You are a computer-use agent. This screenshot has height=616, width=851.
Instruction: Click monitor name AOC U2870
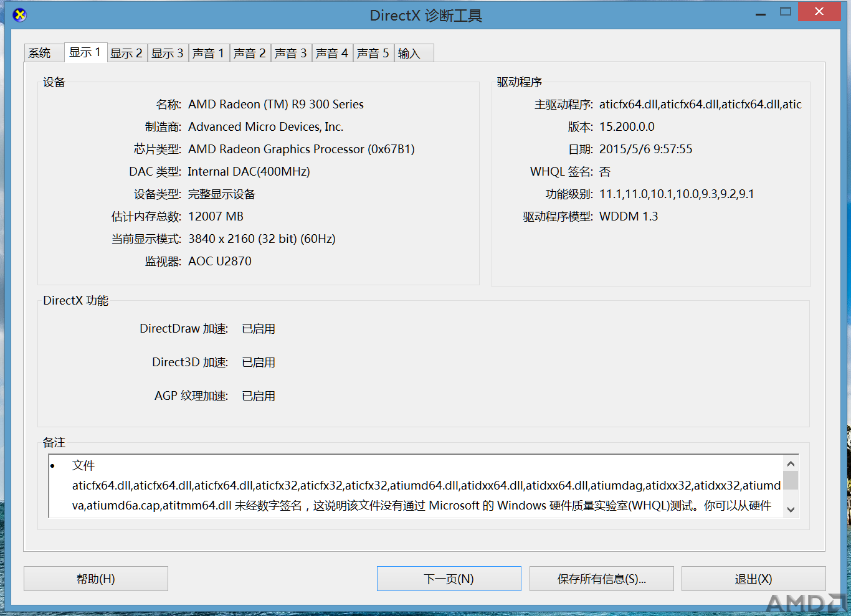(220, 262)
